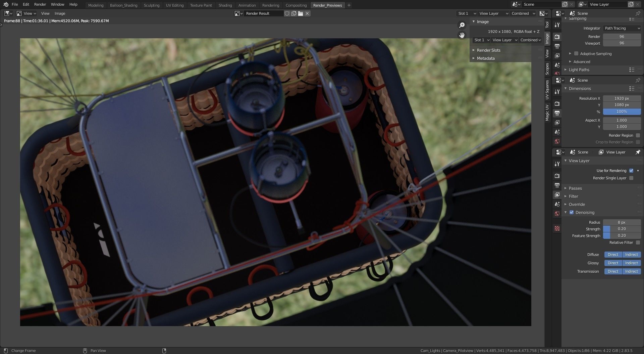Toggle pin on View Layer properties panel

638,152
